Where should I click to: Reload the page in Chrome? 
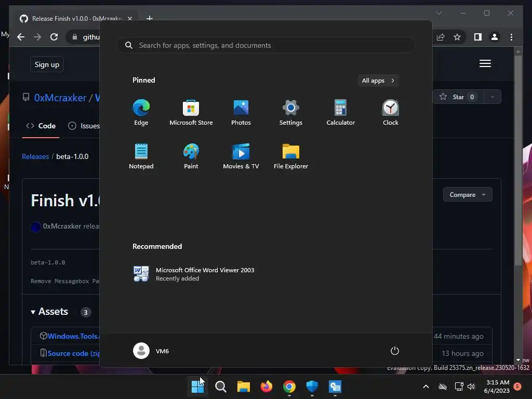[x=54, y=37]
